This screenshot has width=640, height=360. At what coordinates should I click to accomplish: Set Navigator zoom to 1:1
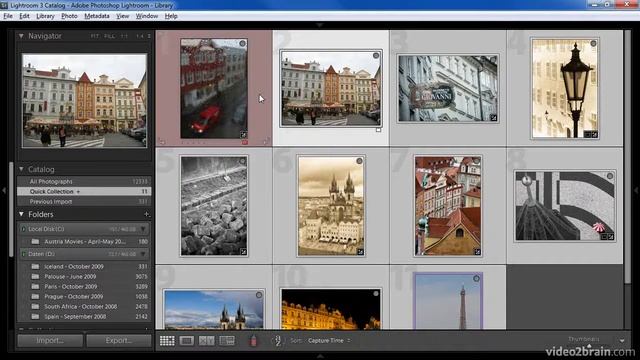click(x=124, y=36)
